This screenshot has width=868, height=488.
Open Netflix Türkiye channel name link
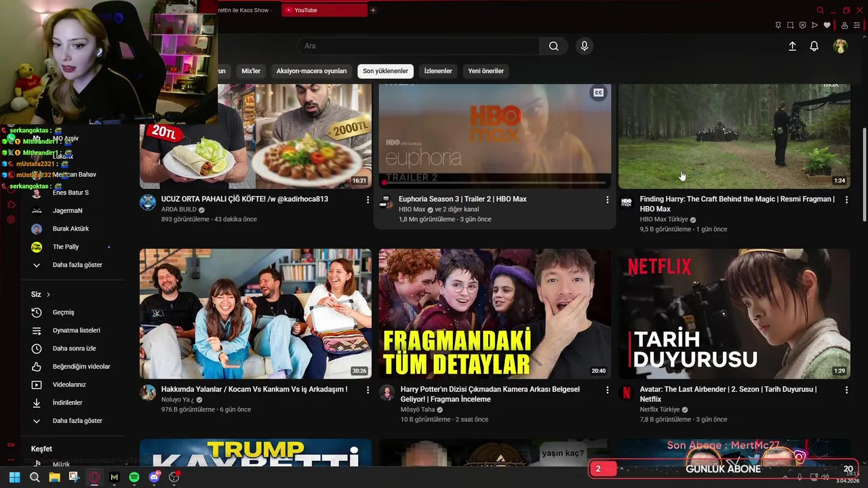660,409
